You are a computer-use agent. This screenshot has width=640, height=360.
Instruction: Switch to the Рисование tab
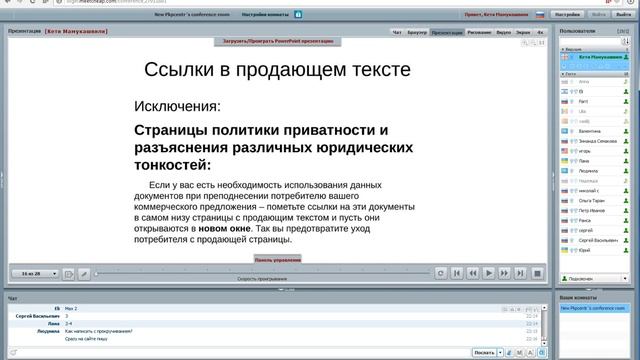point(480,32)
